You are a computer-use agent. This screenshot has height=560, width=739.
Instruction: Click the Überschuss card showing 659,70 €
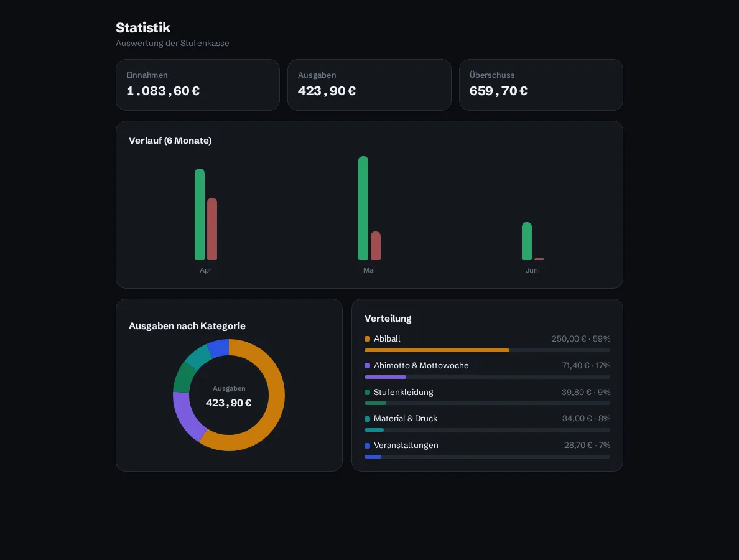click(x=541, y=85)
